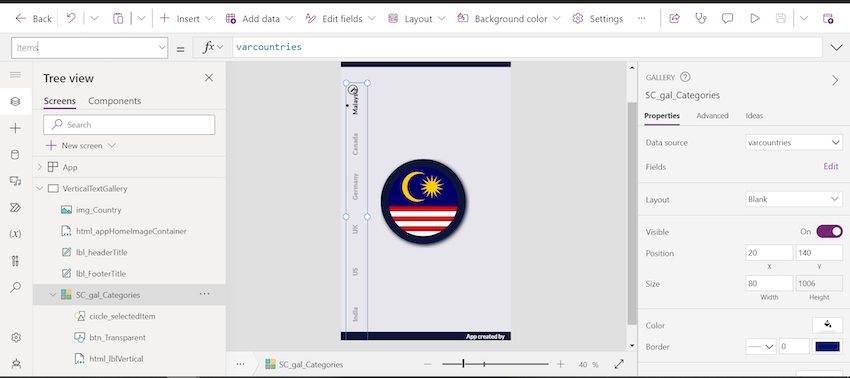Collapse the VerticalTextGallery screen node
The width and height of the screenshot is (850, 378).
coord(40,189)
